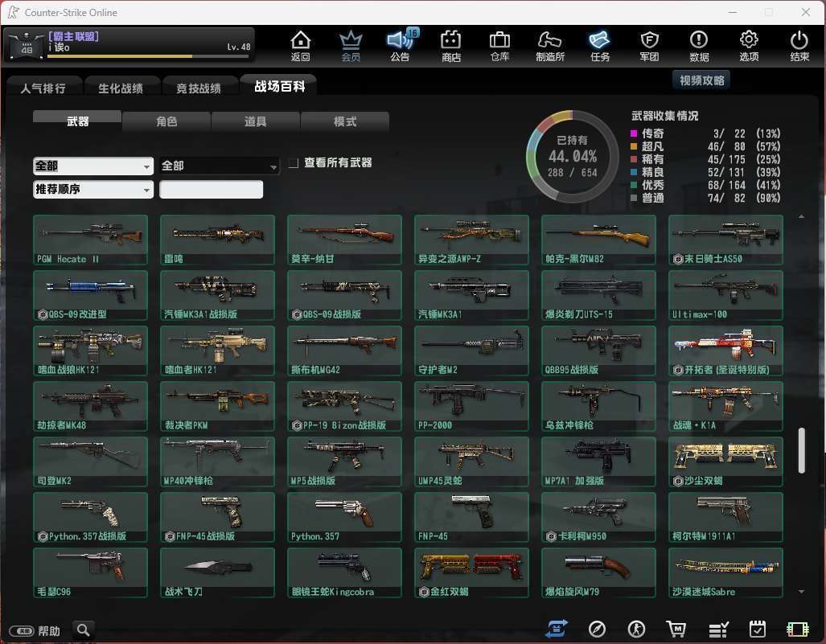
Task: Click the weapon list scroll-up arrow
Action: click(802, 216)
